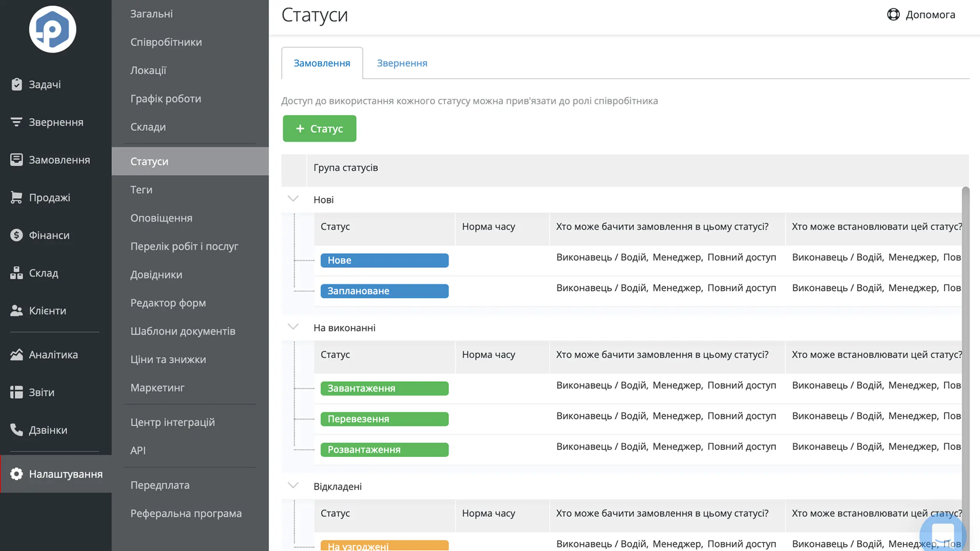This screenshot has height=551, width=980.
Task: Click the Допомога lifebuoy icon
Action: (x=893, y=15)
